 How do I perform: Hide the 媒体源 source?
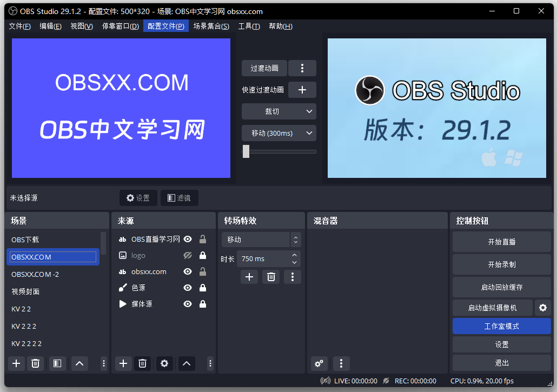pyautogui.click(x=188, y=304)
